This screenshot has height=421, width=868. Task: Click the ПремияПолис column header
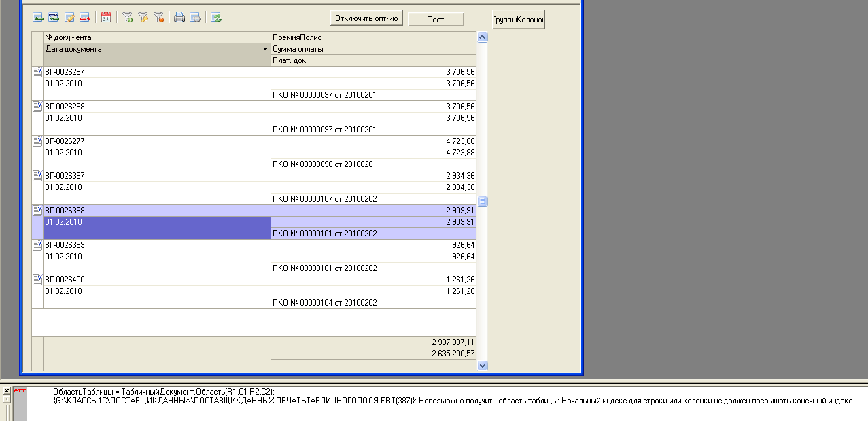click(x=372, y=37)
